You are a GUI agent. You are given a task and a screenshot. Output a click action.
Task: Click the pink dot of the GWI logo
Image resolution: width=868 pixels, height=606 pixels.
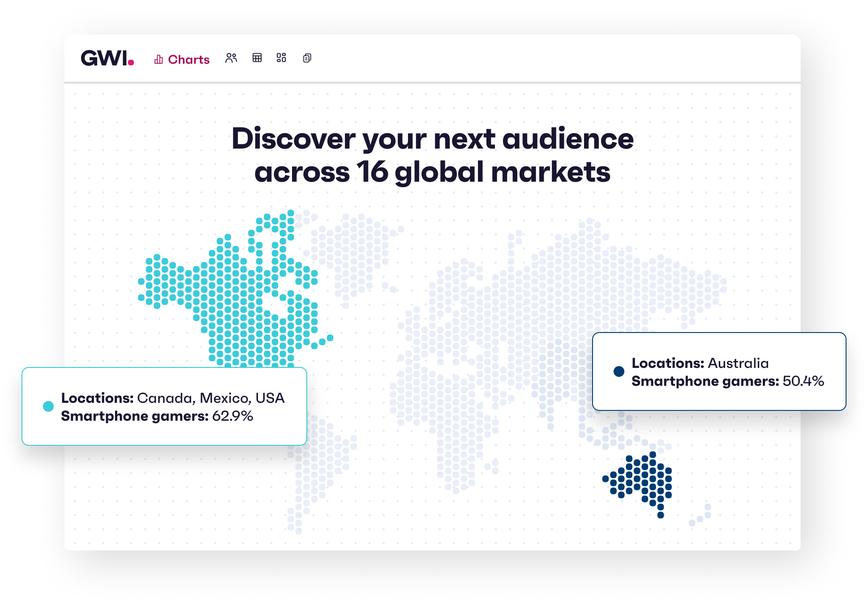132,63
